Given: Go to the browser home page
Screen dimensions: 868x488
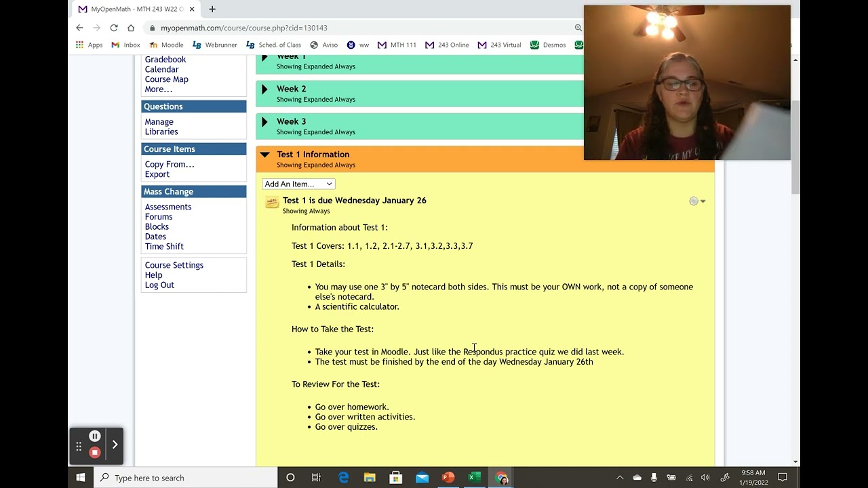Looking at the screenshot, I should click(x=131, y=28).
